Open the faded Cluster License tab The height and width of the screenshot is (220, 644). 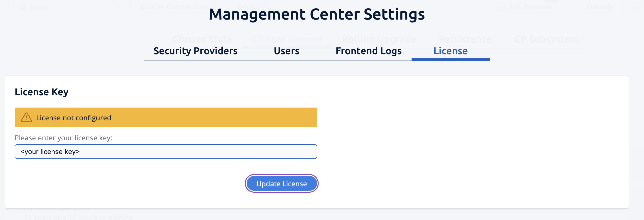coord(287,39)
